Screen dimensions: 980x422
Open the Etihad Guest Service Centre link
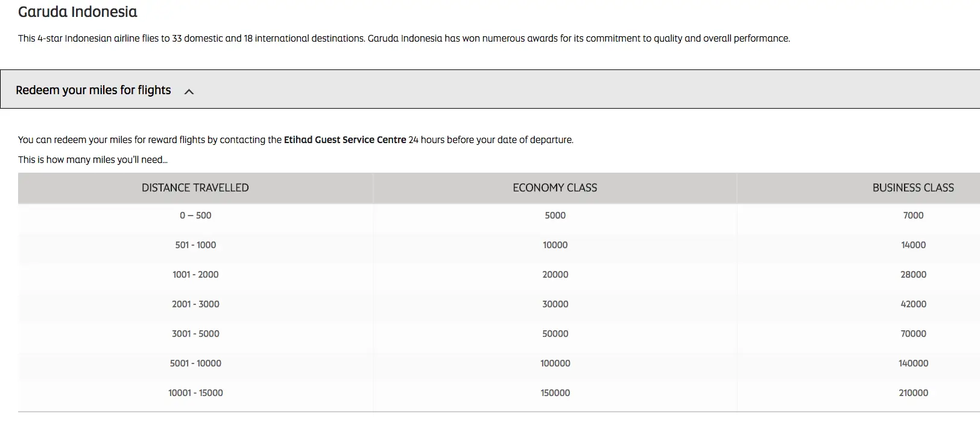tap(345, 139)
